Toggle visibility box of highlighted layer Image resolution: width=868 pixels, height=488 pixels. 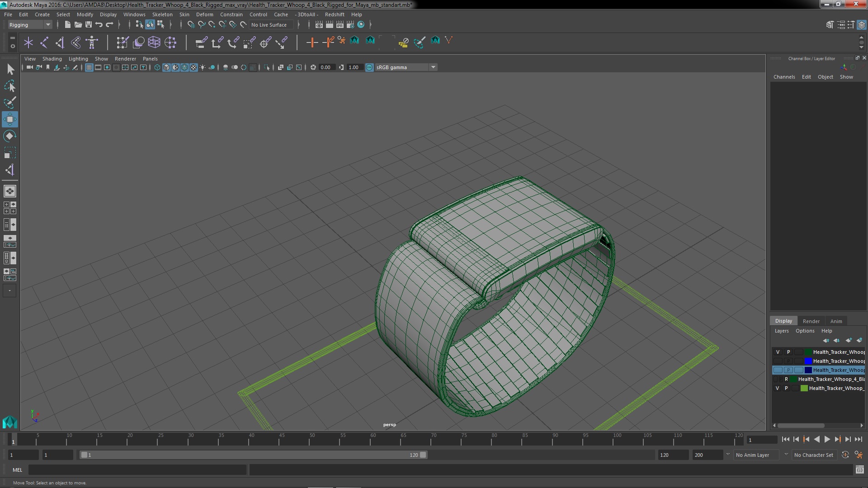778,370
